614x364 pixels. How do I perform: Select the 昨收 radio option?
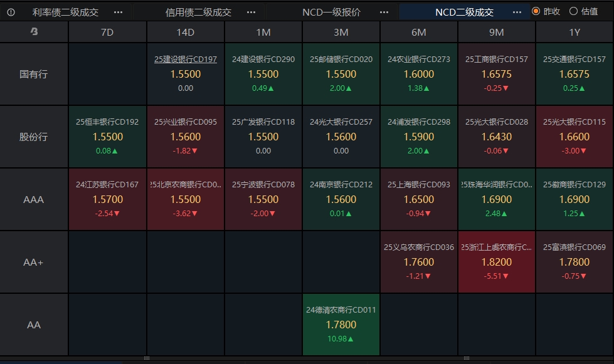click(546, 11)
